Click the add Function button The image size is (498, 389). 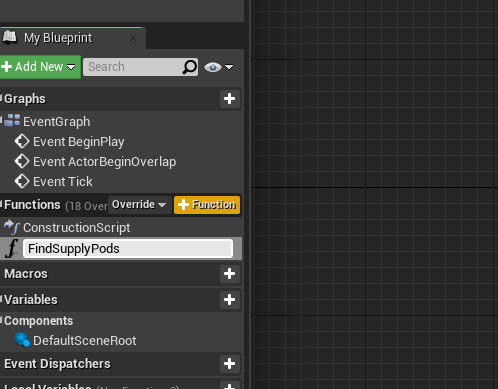click(x=207, y=205)
